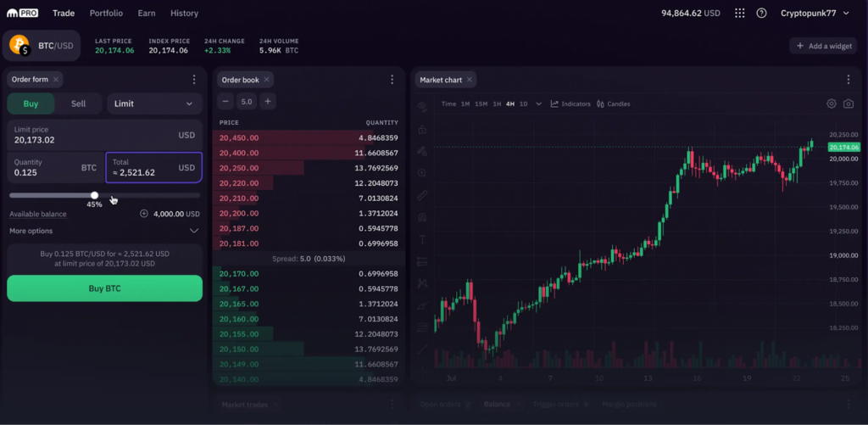This screenshot has height=425, width=868.
Task: Select the horizontal lines position tool
Action: click(x=422, y=261)
